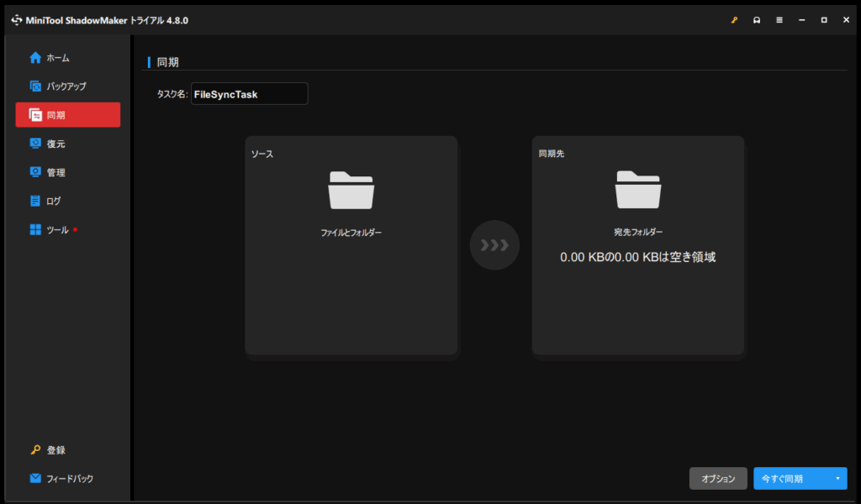Click the triple-arrow circle between panels
The image size is (861, 504).
point(494,245)
